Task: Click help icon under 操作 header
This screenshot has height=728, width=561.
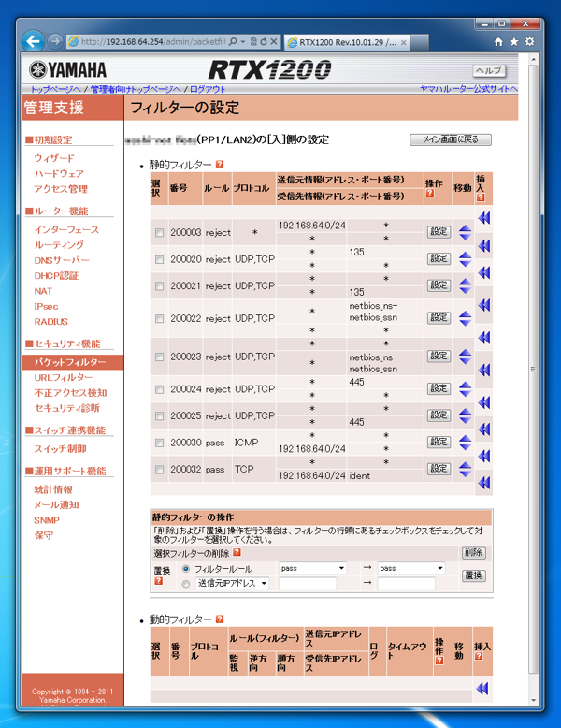Action: pyautogui.click(x=430, y=193)
